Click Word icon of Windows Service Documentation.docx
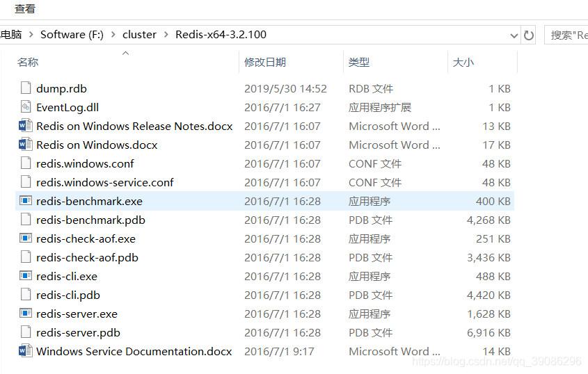 coord(26,351)
